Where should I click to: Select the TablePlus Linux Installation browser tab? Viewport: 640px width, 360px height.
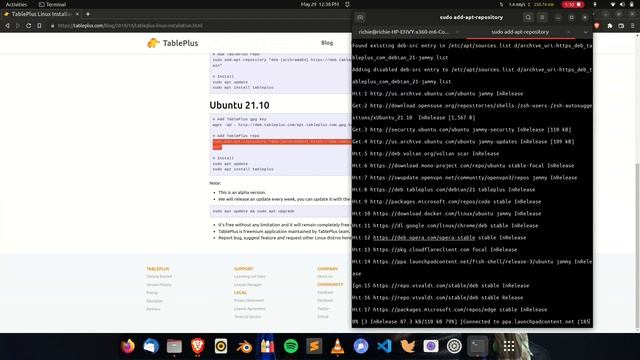(41, 14)
